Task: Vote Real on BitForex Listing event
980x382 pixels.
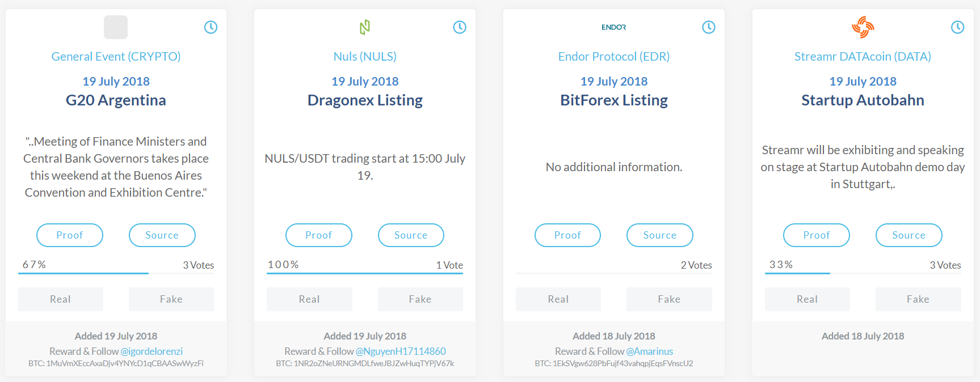Action: [x=558, y=299]
